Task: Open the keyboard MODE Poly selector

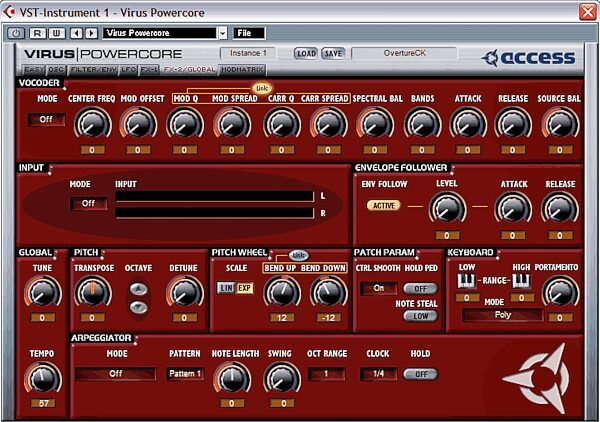Action: pos(503,315)
